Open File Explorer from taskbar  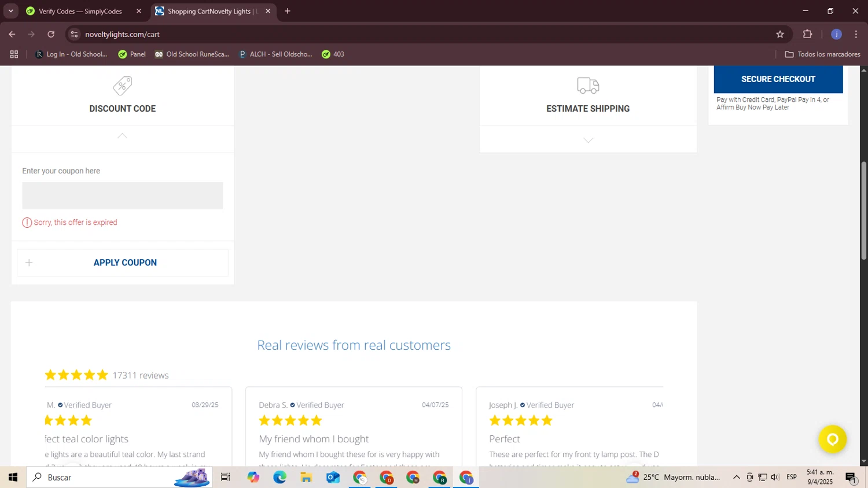coord(306,478)
